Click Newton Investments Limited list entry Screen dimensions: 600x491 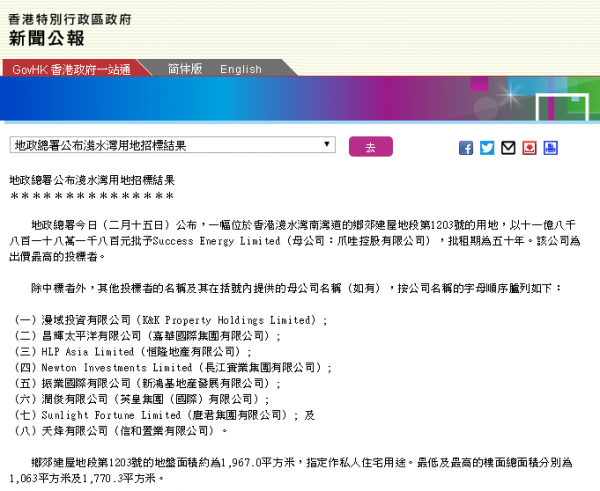pos(117,368)
